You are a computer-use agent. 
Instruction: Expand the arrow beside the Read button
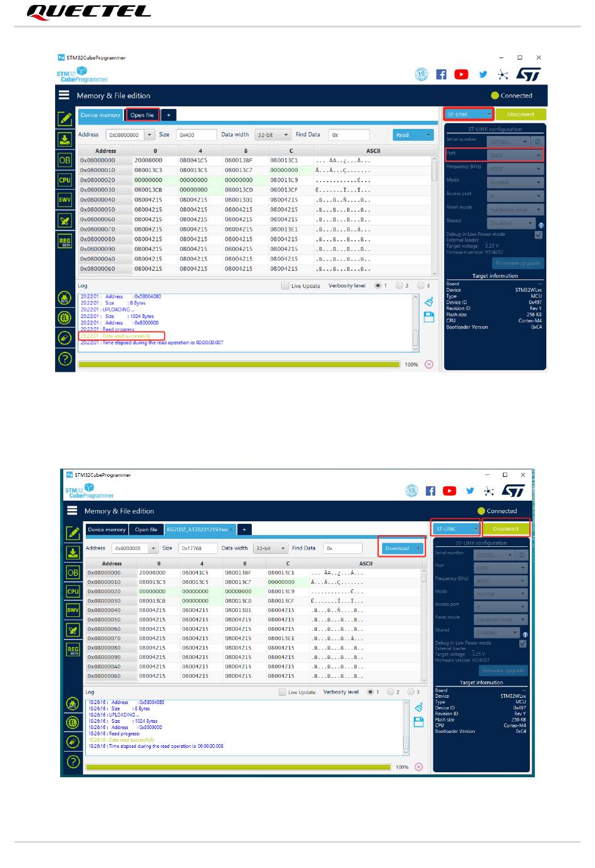428,135
